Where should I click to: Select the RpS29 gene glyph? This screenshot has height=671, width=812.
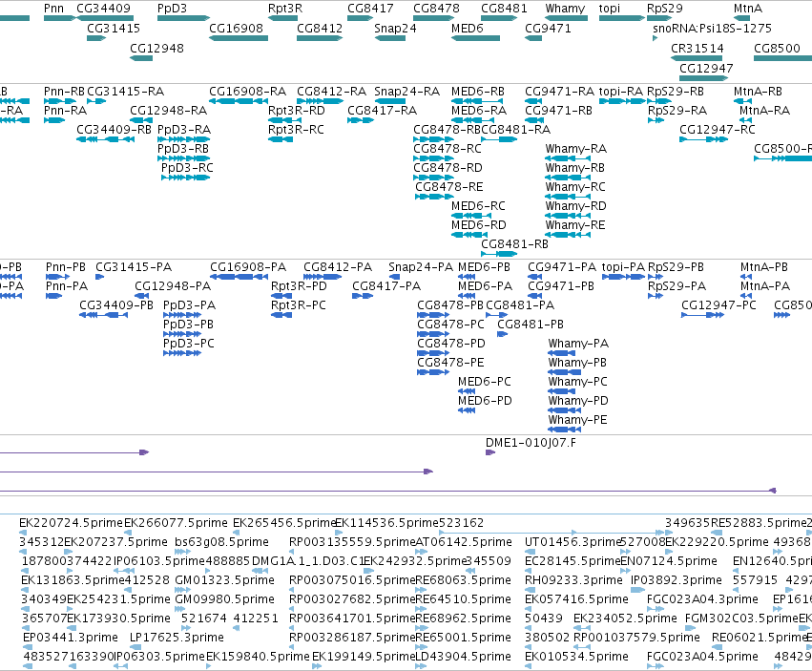(x=659, y=18)
